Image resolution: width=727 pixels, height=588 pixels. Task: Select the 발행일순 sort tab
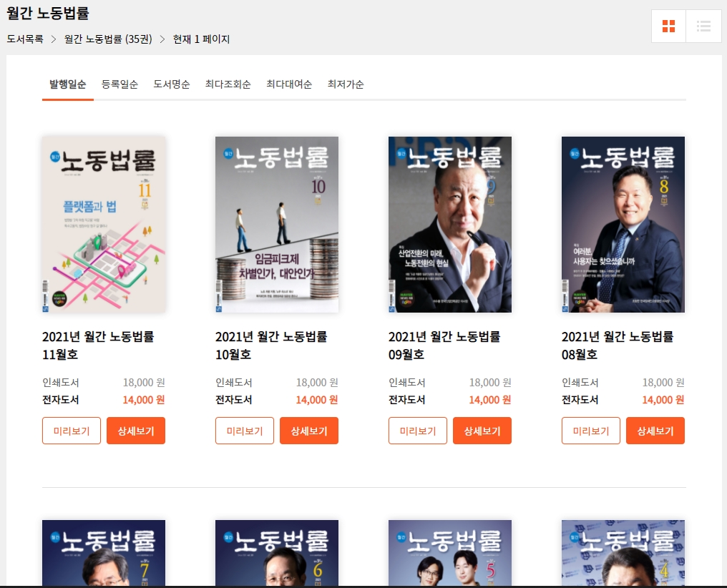[x=68, y=84]
